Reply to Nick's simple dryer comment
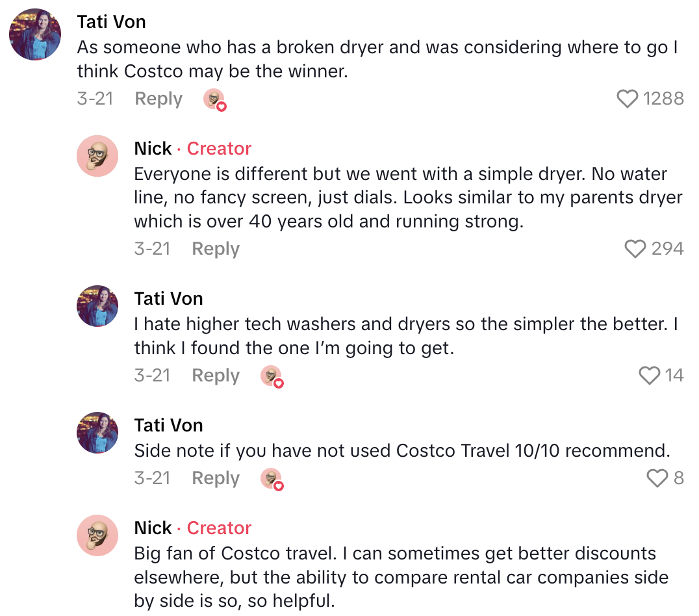The width and height of the screenshot is (699, 616). pyautogui.click(x=216, y=249)
